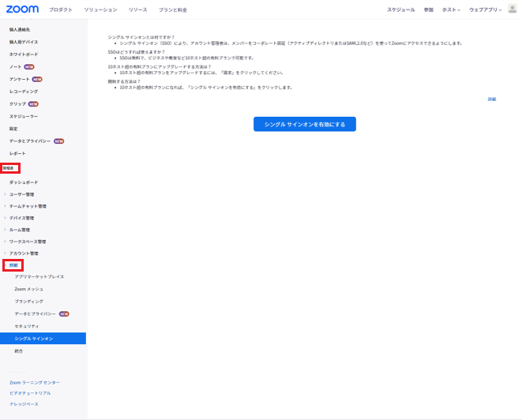Open the user profile avatar menu
The width and height of the screenshot is (522, 420).
512,9
